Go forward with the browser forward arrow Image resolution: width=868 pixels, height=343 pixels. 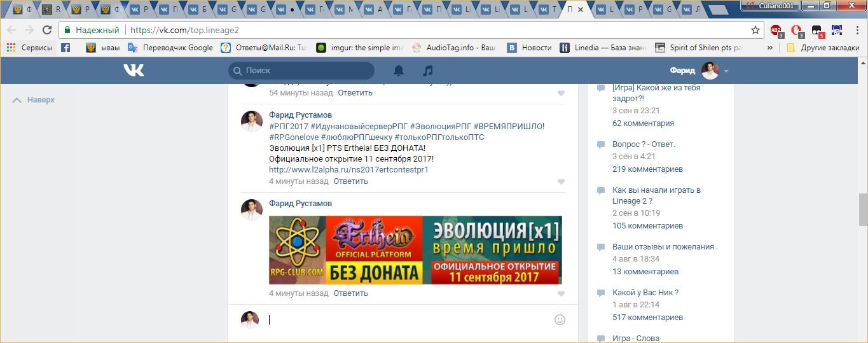(x=29, y=30)
